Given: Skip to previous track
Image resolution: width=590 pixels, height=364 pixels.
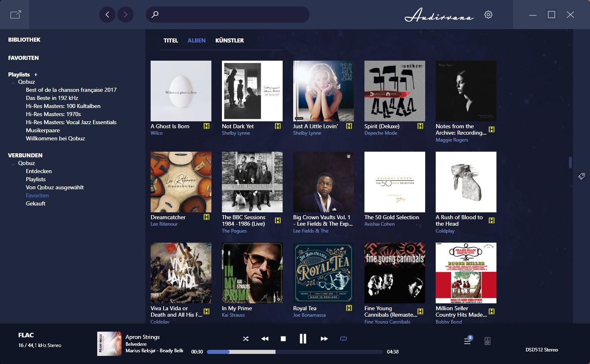Looking at the screenshot, I should coord(265,339).
